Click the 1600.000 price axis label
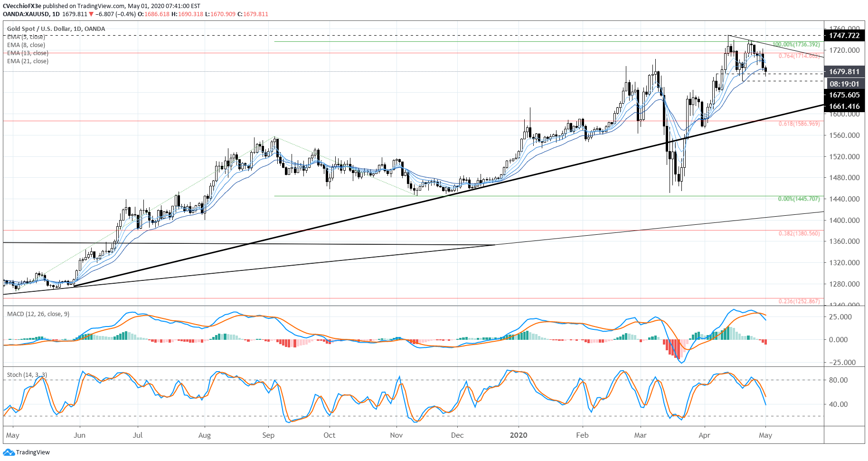This screenshot has width=868, height=461. 844,115
